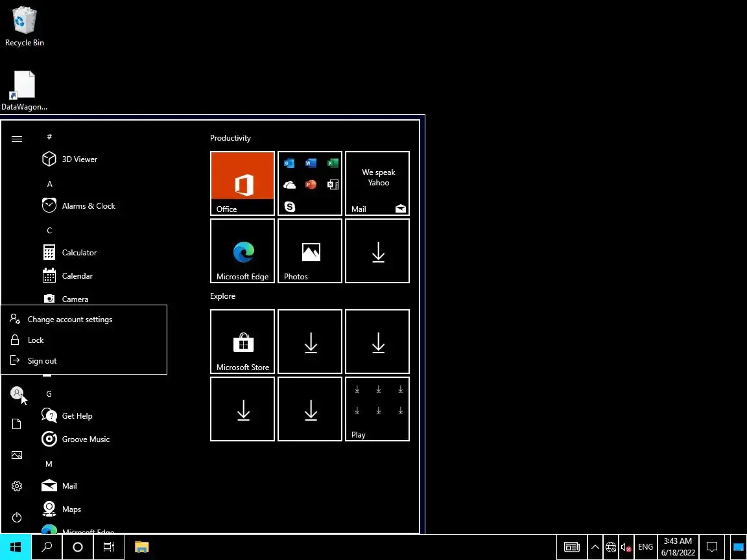Viewport: 747px width, 560px height.
Task: Select Recycle Bin on the desktop
Action: [x=24, y=27]
